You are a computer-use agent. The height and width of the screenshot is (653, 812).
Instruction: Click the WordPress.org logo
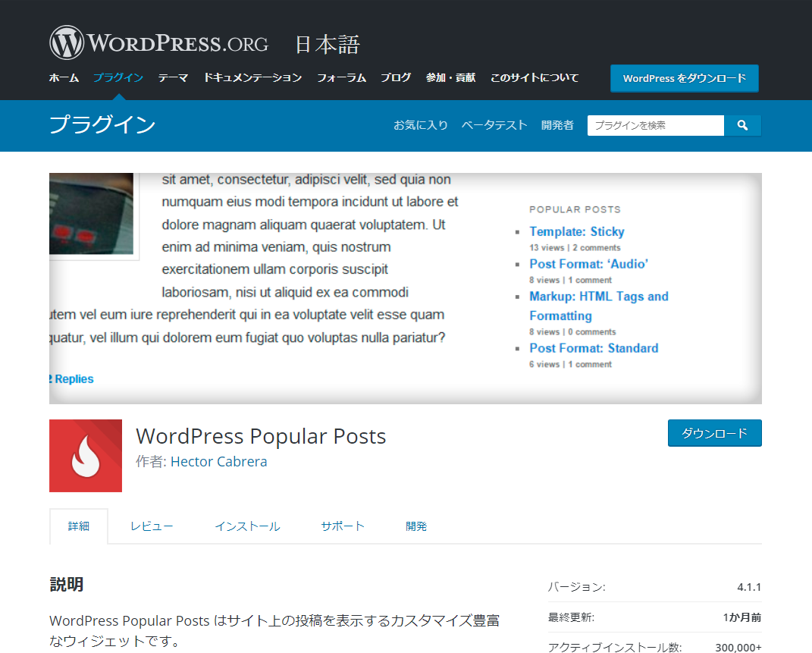coord(158,43)
